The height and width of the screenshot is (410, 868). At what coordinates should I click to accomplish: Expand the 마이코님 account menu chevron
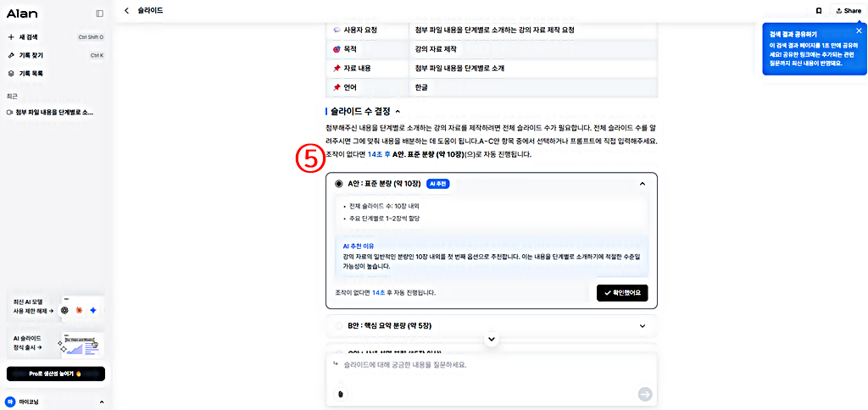coord(101,402)
